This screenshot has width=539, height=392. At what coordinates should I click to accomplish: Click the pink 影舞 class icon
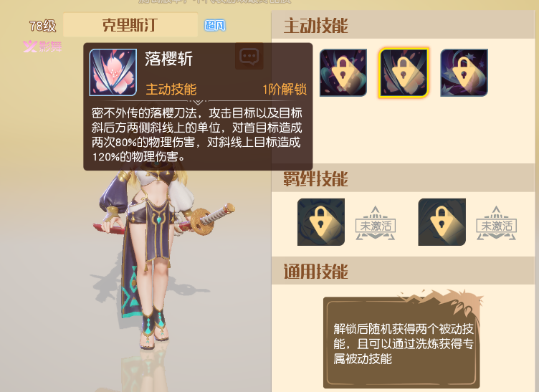pyautogui.click(x=42, y=46)
